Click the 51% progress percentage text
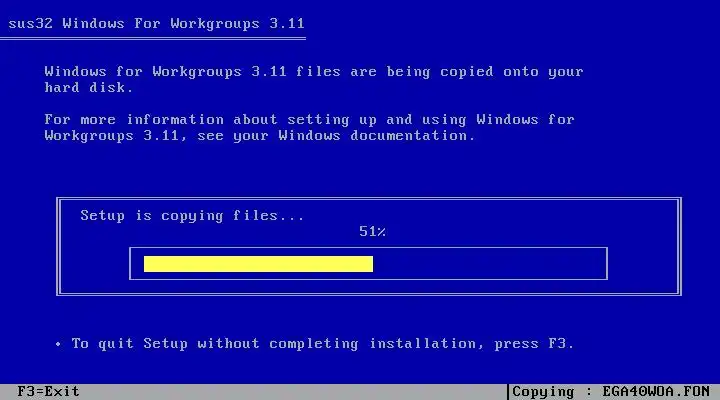The height and width of the screenshot is (400, 720). tap(372, 231)
